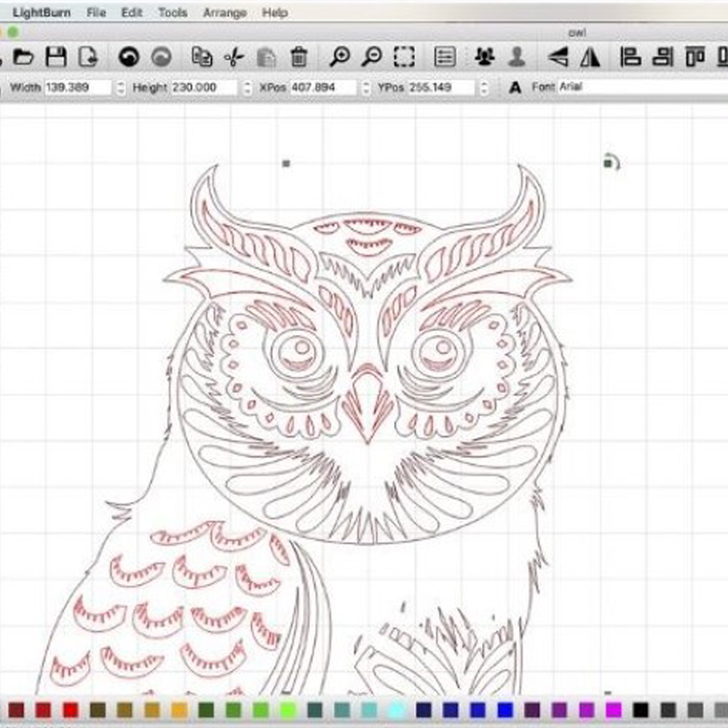Group objects using the group people icon
This screenshot has height=728, width=728.
click(483, 57)
